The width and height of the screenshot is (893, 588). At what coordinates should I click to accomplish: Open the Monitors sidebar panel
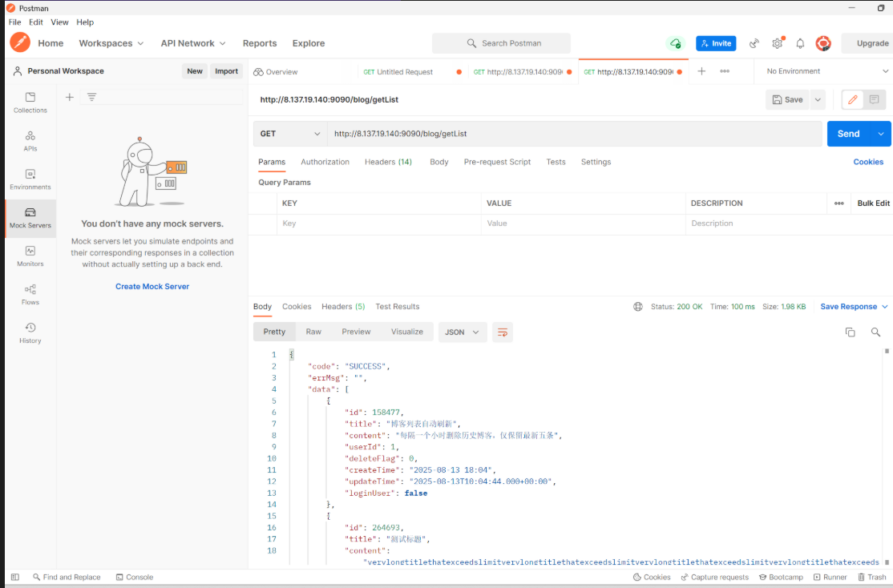(x=30, y=256)
